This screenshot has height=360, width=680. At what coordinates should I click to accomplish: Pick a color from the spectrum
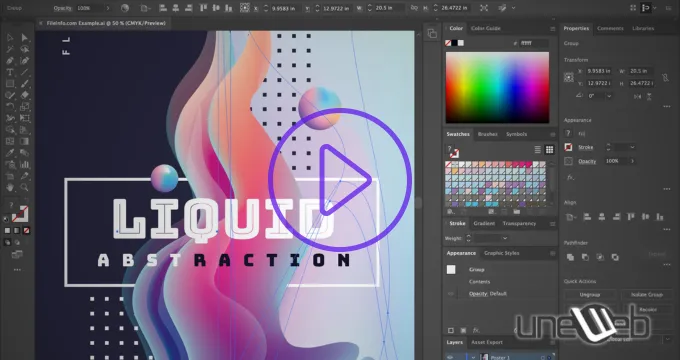pyautogui.click(x=497, y=88)
